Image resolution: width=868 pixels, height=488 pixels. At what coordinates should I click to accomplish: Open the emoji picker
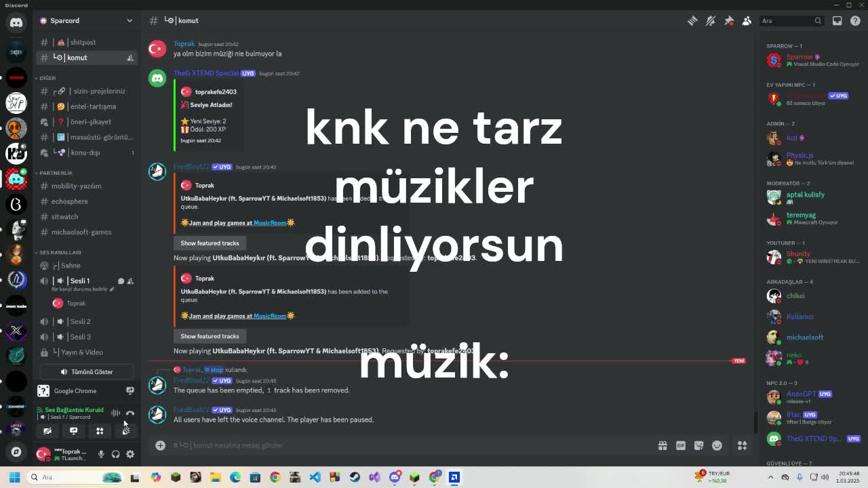pyautogui.click(x=717, y=445)
